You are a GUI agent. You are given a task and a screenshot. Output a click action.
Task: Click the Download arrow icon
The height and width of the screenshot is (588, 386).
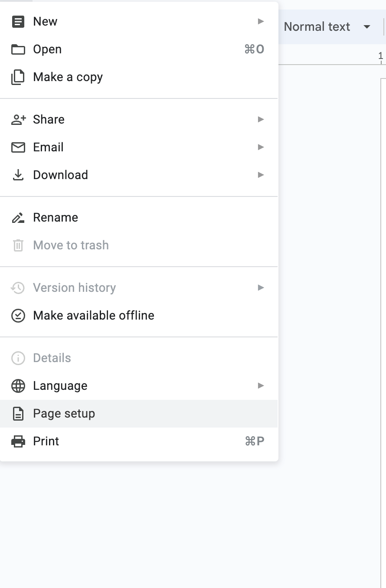pos(18,175)
